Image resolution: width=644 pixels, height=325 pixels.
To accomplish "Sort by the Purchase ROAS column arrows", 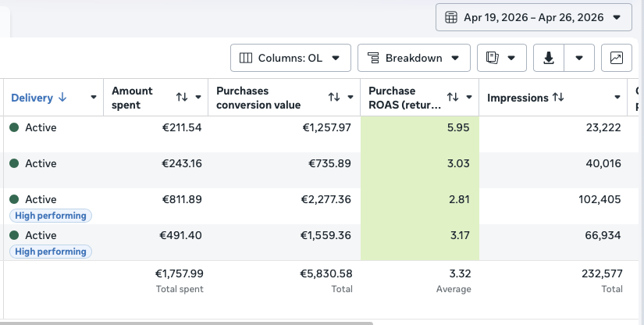I will [453, 97].
